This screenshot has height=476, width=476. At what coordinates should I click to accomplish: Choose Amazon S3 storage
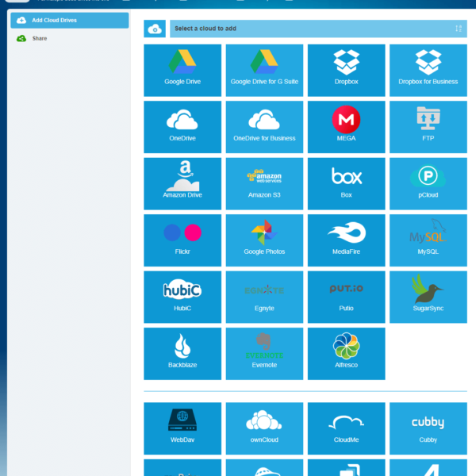[x=264, y=184]
